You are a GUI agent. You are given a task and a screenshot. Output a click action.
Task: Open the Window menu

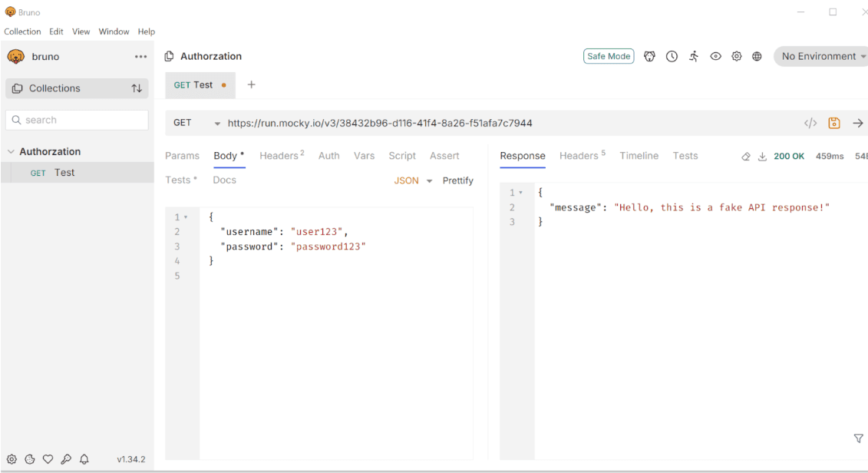(x=114, y=31)
